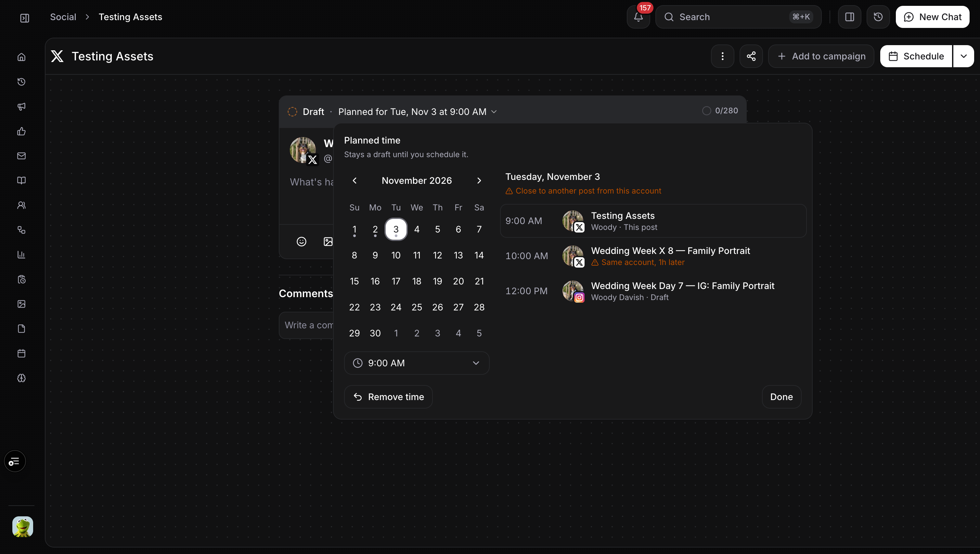Open the filter list button above avatar
This screenshot has height=554, width=980.
click(x=15, y=461)
